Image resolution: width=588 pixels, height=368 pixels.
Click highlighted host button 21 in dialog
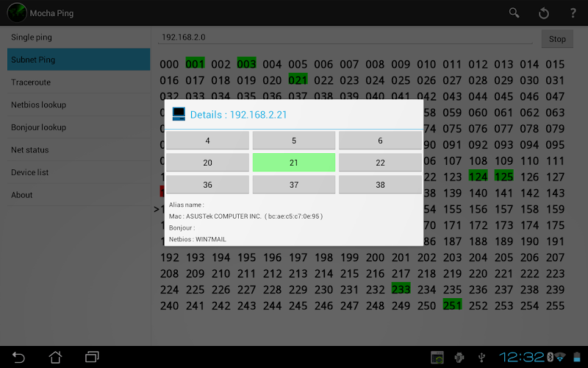tap(293, 163)
